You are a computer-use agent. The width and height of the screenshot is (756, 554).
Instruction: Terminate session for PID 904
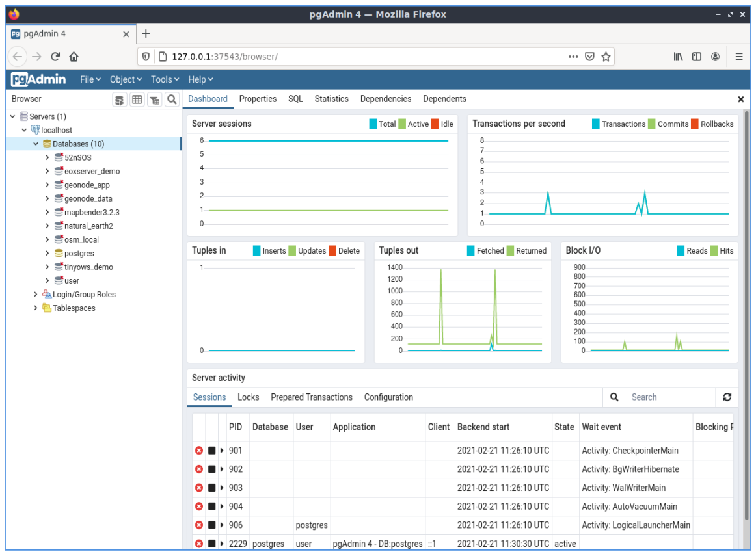click(x=198, y=507)
